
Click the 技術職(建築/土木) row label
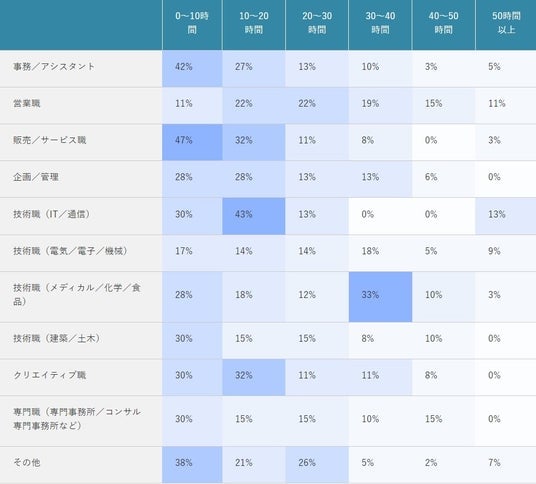point(57,338)
